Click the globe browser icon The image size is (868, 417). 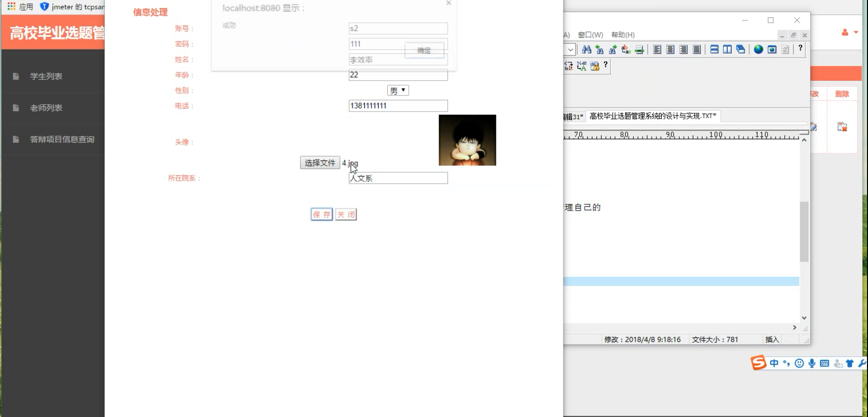pyautogui.click(x=759, y=49)
